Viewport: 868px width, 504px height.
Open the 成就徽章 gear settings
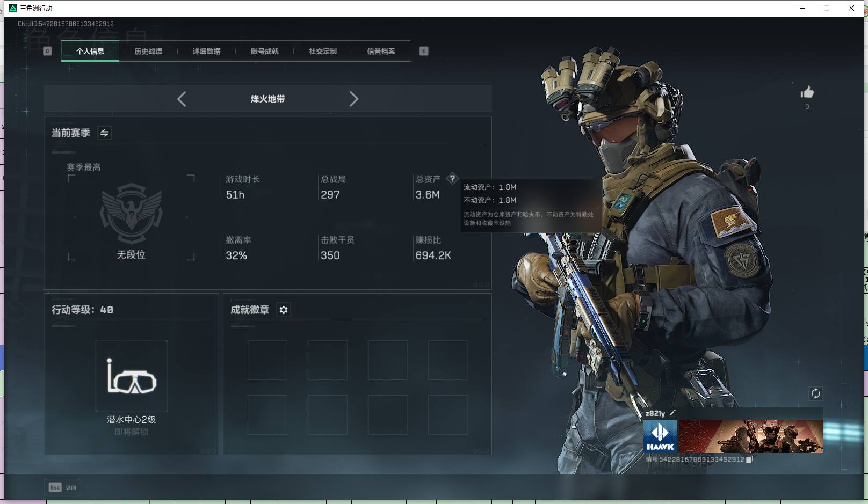[x=284, y=310]
